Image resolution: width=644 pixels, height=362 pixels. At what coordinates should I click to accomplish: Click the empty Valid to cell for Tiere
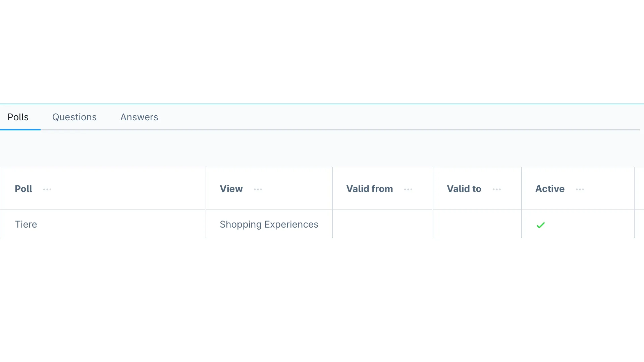[477, 224]
